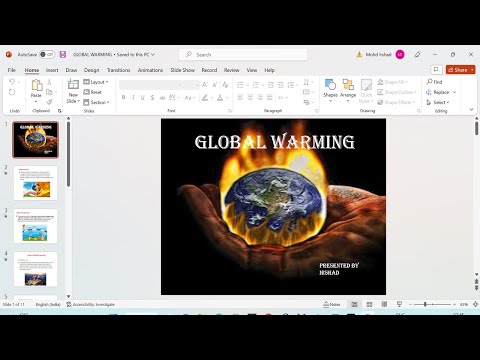This screenshot has height=360, width=480.
Task: Toggle Underline formatting
Action: (x=143, y=97)
